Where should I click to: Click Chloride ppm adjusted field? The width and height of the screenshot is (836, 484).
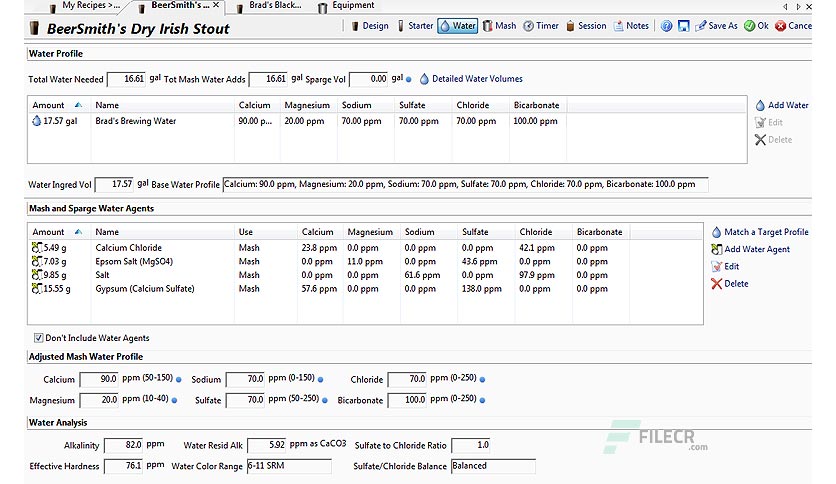pos(407,379)
